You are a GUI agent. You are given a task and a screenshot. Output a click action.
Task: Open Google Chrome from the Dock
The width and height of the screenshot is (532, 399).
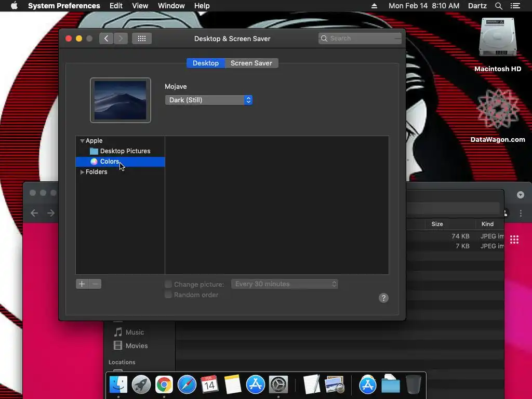click(164, 385)
